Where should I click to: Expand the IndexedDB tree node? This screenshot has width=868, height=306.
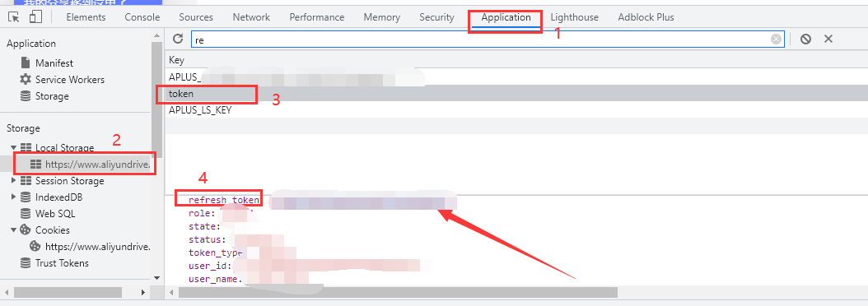pos(13,197)
